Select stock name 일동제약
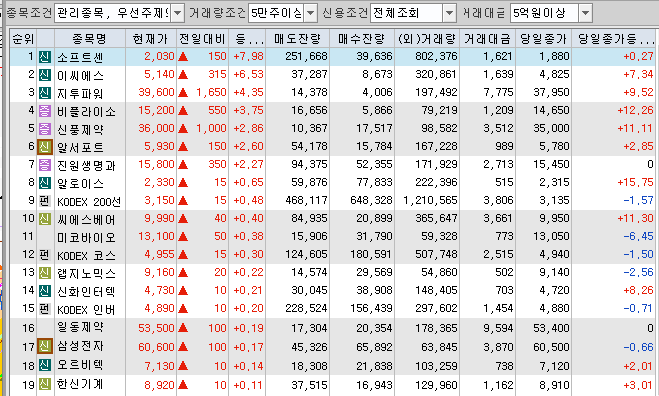 pyautogui.click(x=80, y=327)
